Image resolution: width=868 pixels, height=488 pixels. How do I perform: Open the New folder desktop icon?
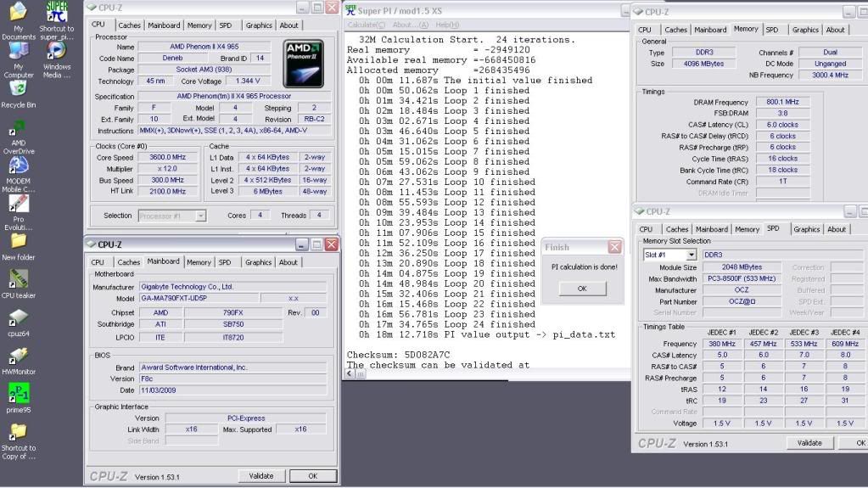(19, 241)
